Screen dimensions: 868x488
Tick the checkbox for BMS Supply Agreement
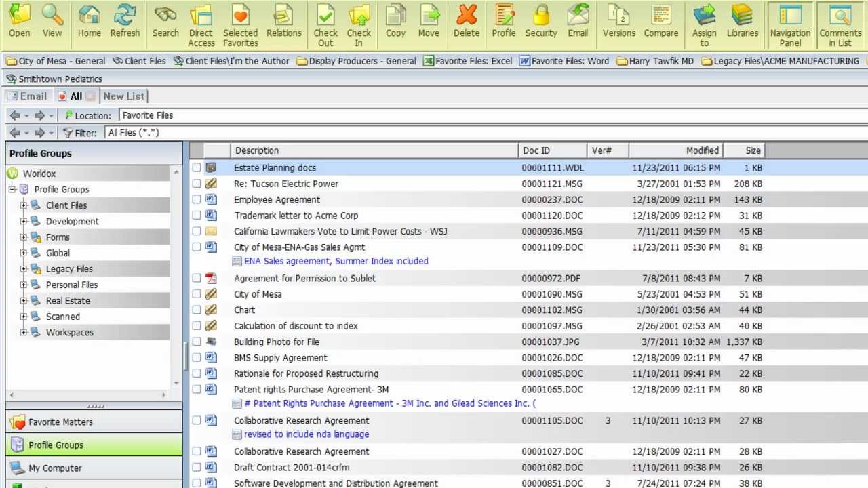pos(196,358)
